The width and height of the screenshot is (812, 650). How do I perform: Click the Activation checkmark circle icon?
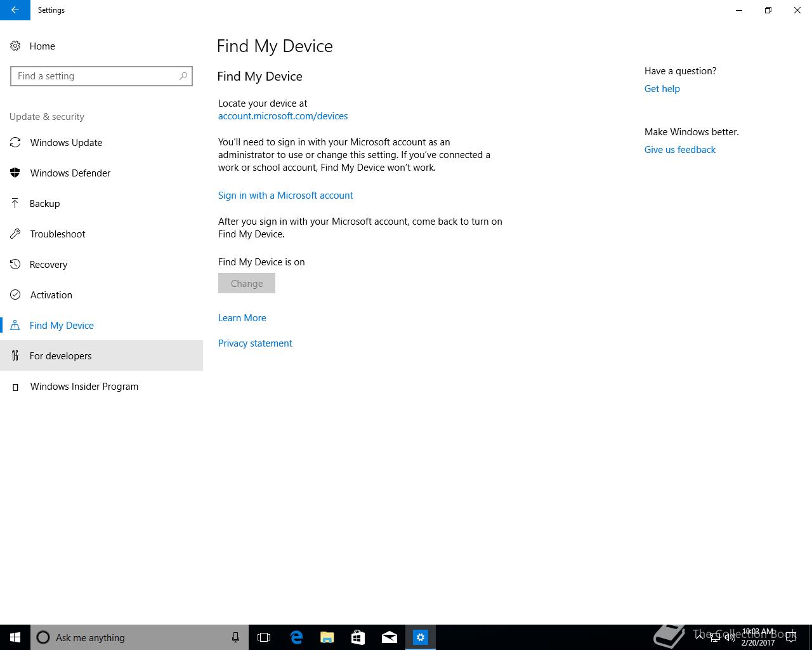click(x=15, y=295)
